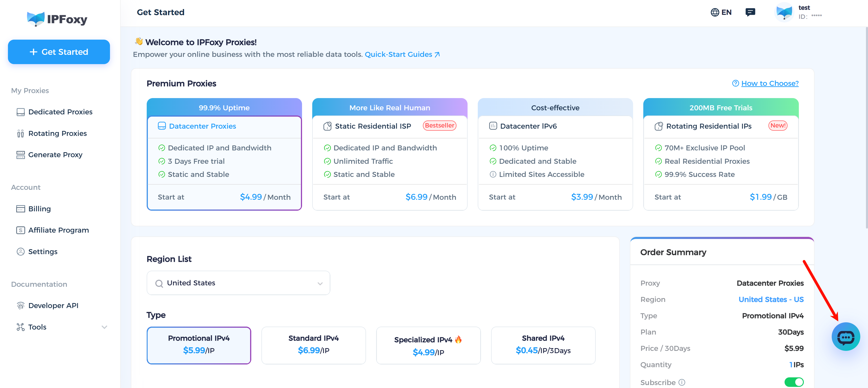Choose the Rotating Residential IPs card
Viewport: 868px width, 388px height.
(x=721, y=154)
